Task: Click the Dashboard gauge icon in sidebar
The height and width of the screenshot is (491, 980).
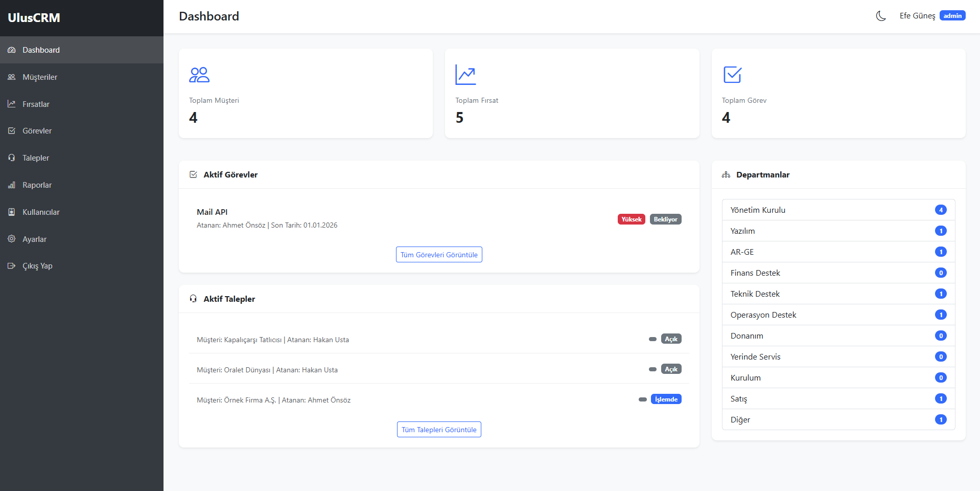Action: [12, 50]
